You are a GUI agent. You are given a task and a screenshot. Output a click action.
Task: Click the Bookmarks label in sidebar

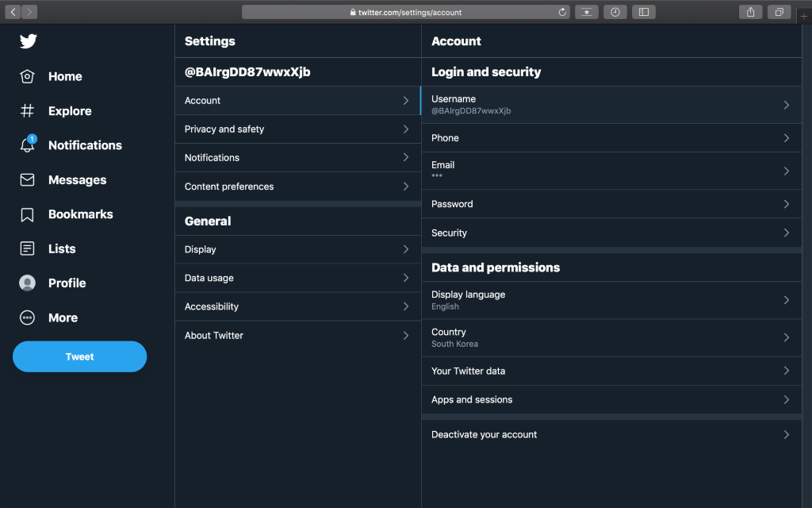pos(80,214)
